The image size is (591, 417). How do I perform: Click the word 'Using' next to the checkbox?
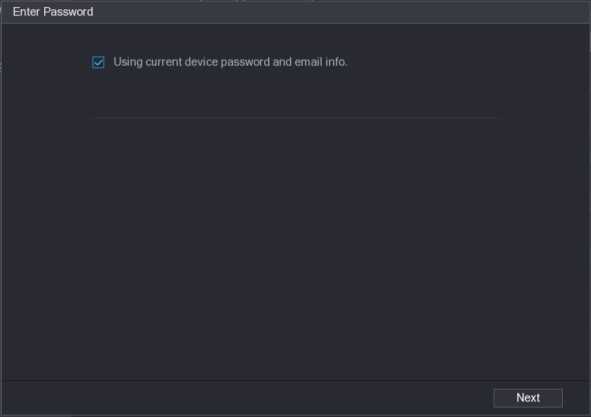(x=128, y=62)
